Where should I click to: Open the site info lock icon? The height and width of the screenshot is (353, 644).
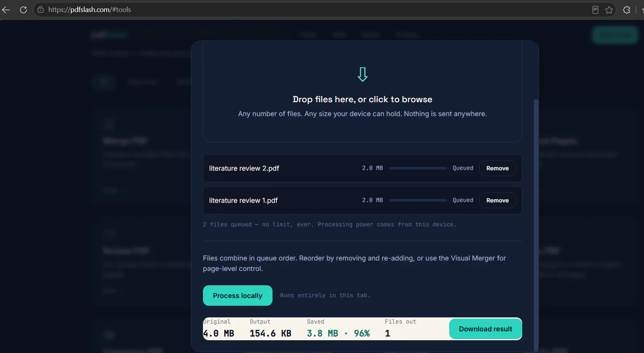point(41,10)
